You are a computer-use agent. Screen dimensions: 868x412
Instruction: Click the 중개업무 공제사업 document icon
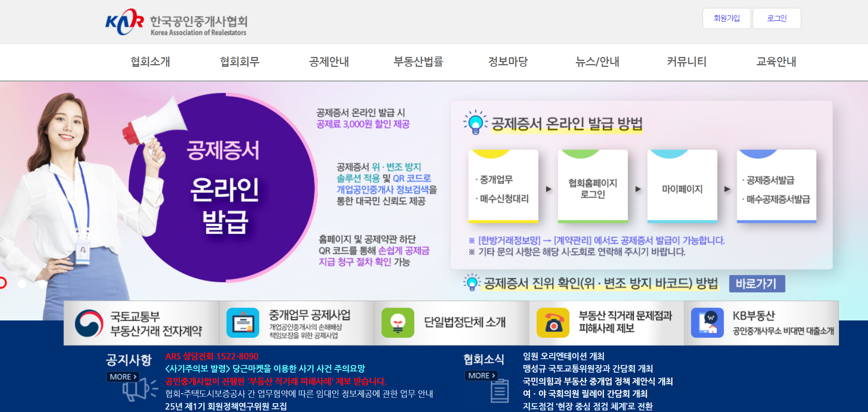243,323
